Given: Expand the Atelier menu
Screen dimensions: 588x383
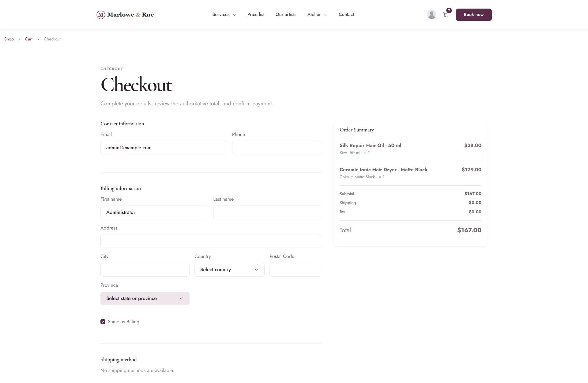Looking at the screenshot, I should [x=317, y=14].
